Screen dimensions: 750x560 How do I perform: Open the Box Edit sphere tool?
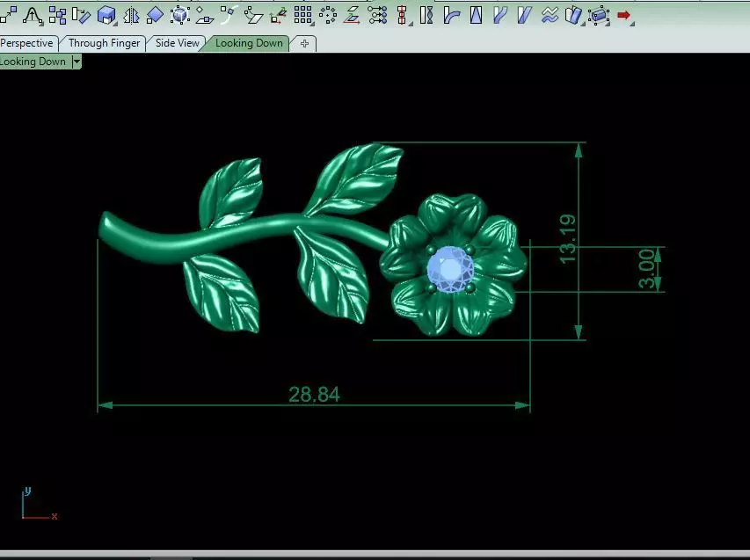pos(180,15)
